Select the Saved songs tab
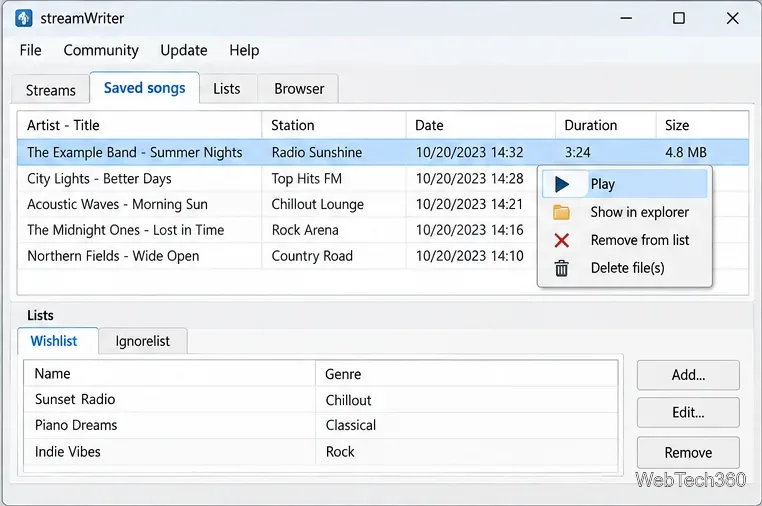This screenshot has width=762, height=506. click(x=144, y=88)
